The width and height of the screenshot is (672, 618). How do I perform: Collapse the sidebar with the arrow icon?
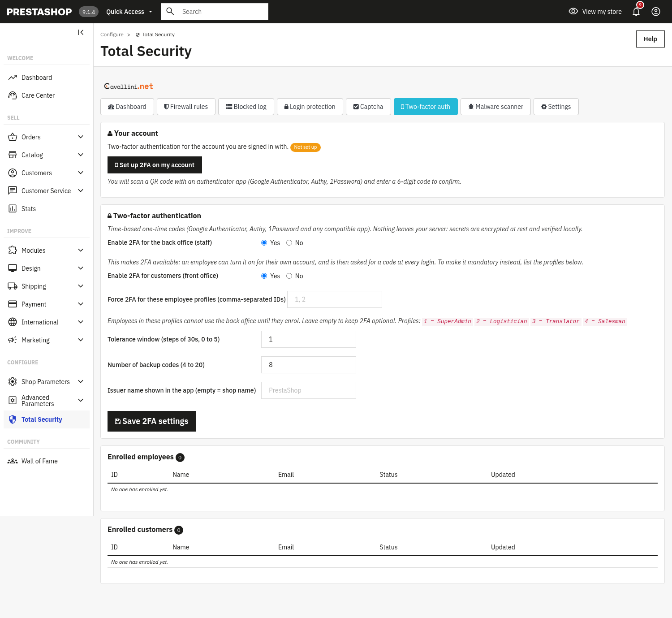coord(81,32)
